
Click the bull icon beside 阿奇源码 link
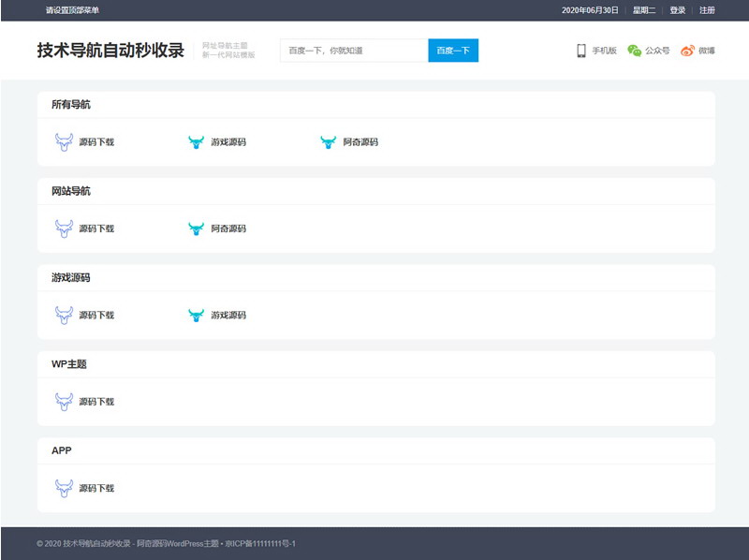(x=327, y=141)
